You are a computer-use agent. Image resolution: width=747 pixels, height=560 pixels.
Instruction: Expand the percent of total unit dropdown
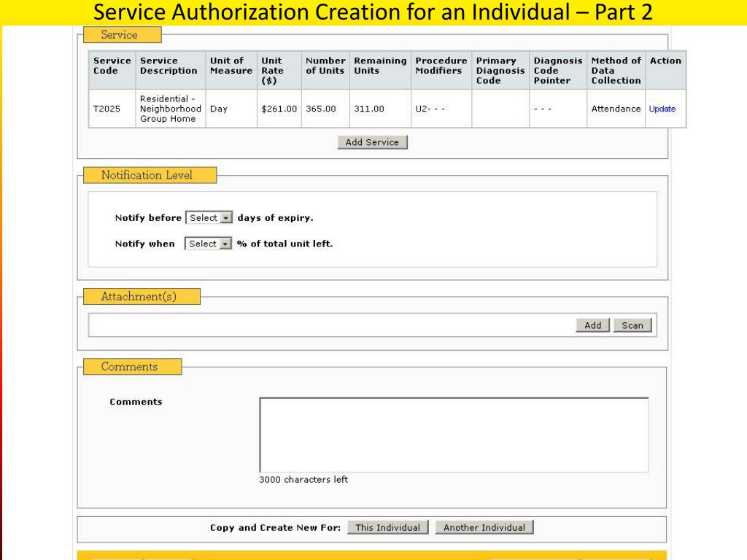click(x=208, y=244)
